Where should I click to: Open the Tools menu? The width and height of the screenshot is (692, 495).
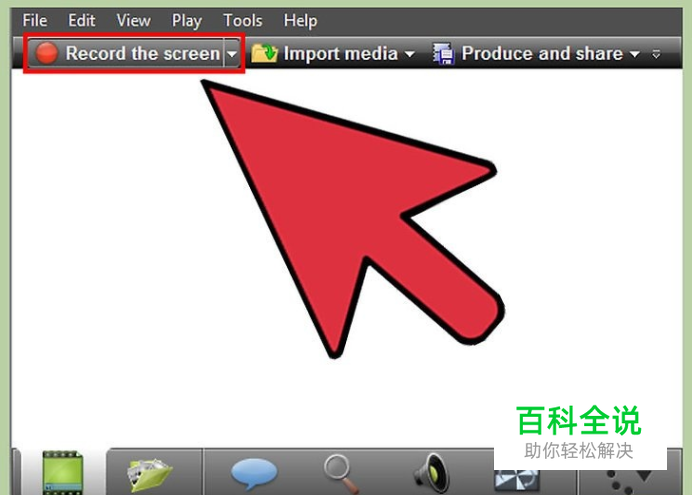click(243, 20)
